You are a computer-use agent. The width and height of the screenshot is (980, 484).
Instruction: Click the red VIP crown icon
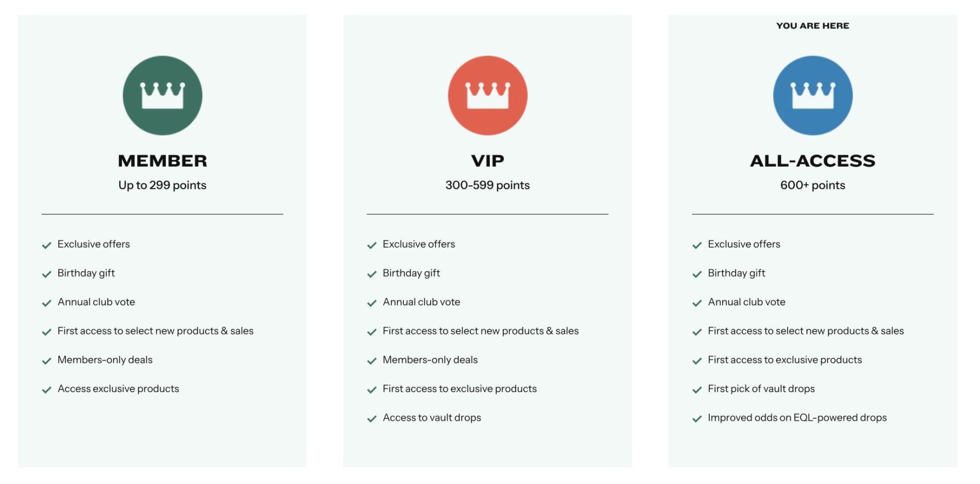click(487, 95)
